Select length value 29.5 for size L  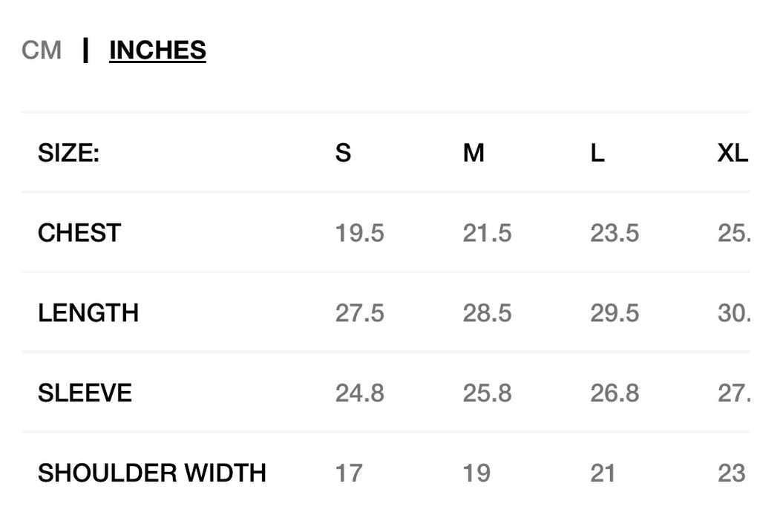[x=615, y=313]
